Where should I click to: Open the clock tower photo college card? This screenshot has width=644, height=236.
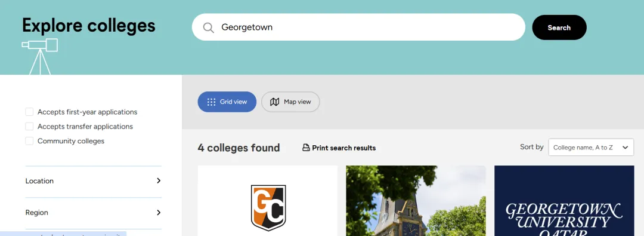pyautogui.click(x=416, y=201)
